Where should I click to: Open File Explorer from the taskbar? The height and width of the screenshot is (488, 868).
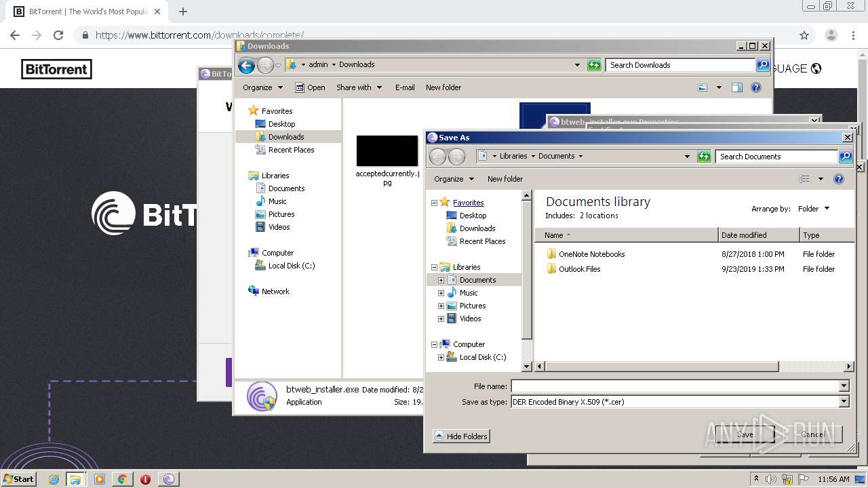[75, 479]
